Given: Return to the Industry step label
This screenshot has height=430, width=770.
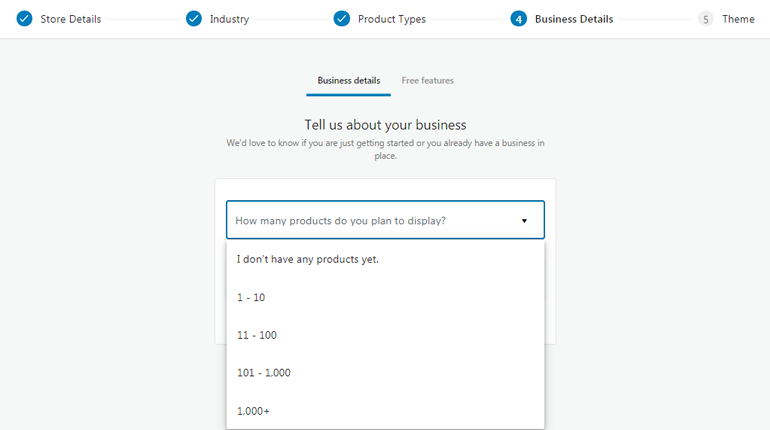Looking at the screenshot, I should point(229,19).
